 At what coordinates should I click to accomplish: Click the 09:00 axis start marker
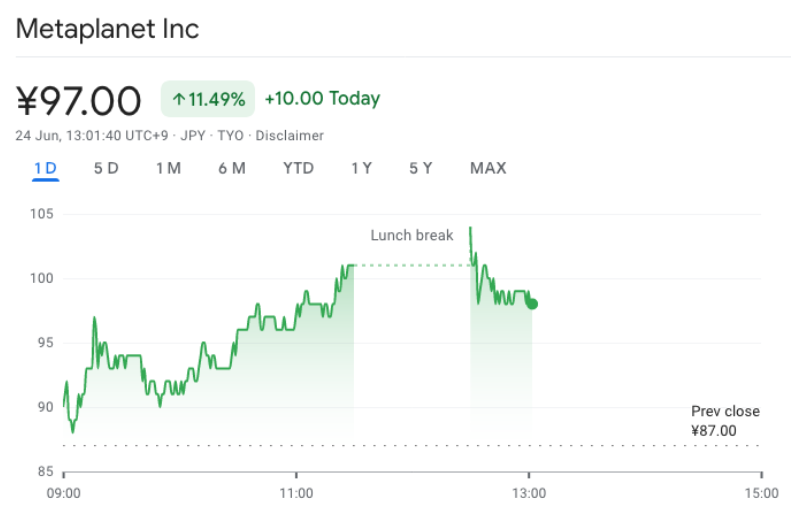point(64,493)
